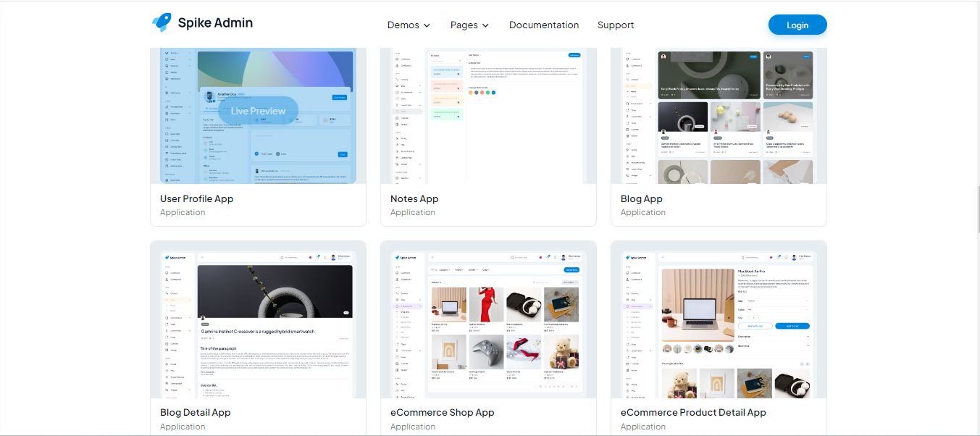Open the eCommerce Shop App title link
980x436 pixels.
pos(443,412)
